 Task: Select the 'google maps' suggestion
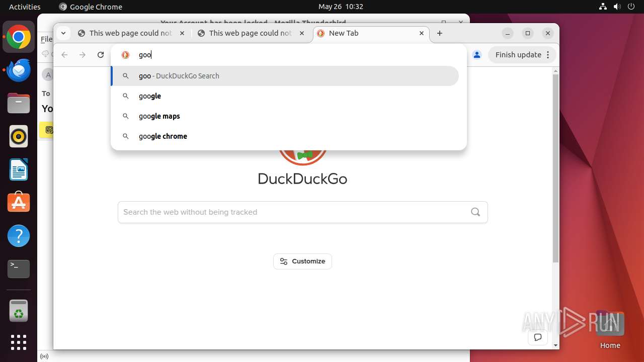285,116
